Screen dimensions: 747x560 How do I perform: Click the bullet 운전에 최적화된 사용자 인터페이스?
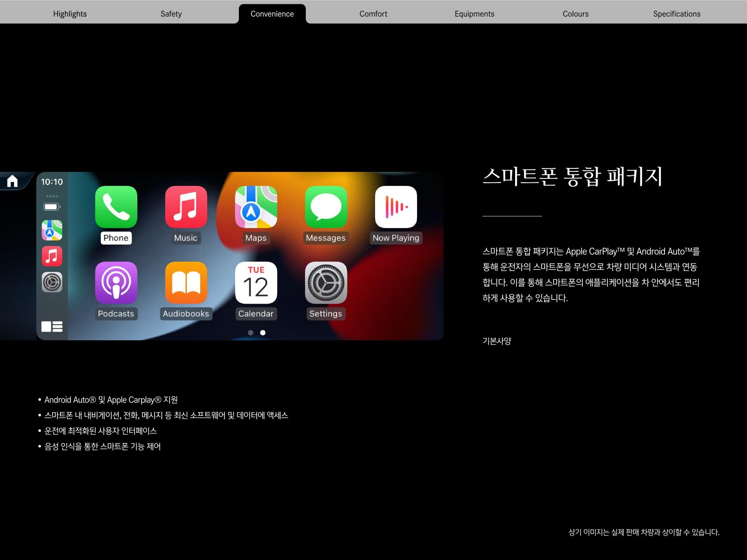tap(100, 431)
